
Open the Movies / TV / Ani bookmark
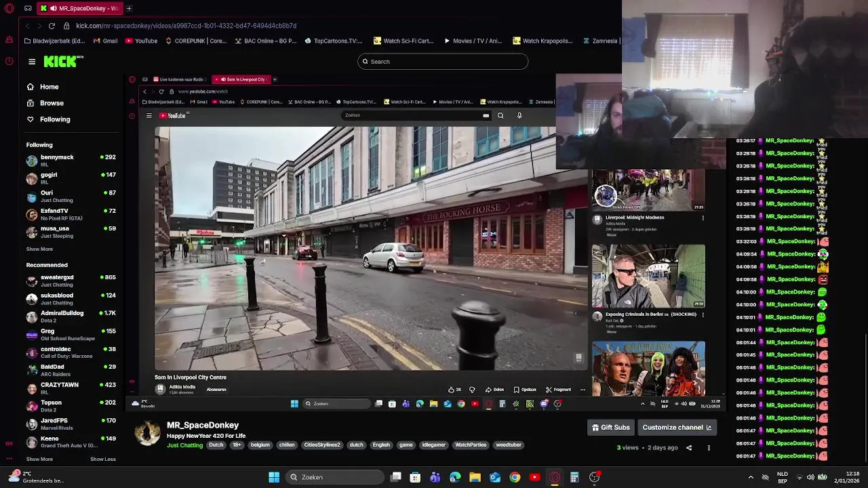tap(473, 41)
